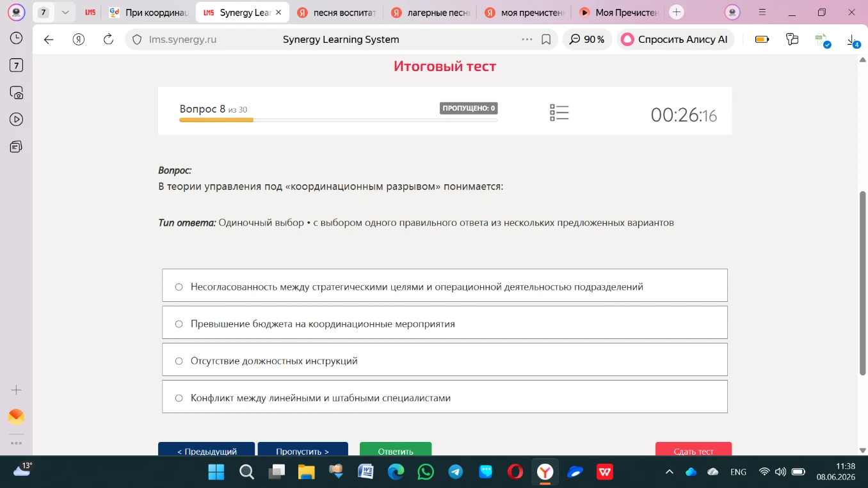Open the battery saver icon in toolbar
This screenshot has height=488, width=868.
pyautogui.click(x=762, y=40)
